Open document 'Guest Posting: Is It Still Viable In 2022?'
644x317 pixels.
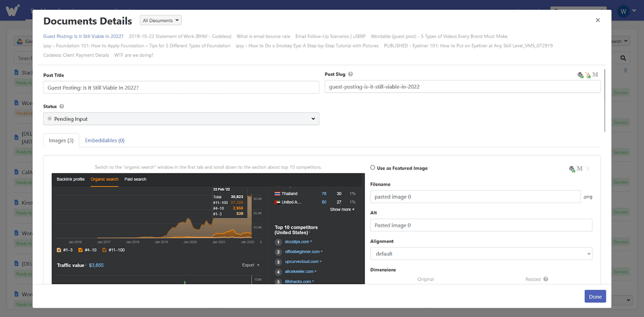(83, 36)
